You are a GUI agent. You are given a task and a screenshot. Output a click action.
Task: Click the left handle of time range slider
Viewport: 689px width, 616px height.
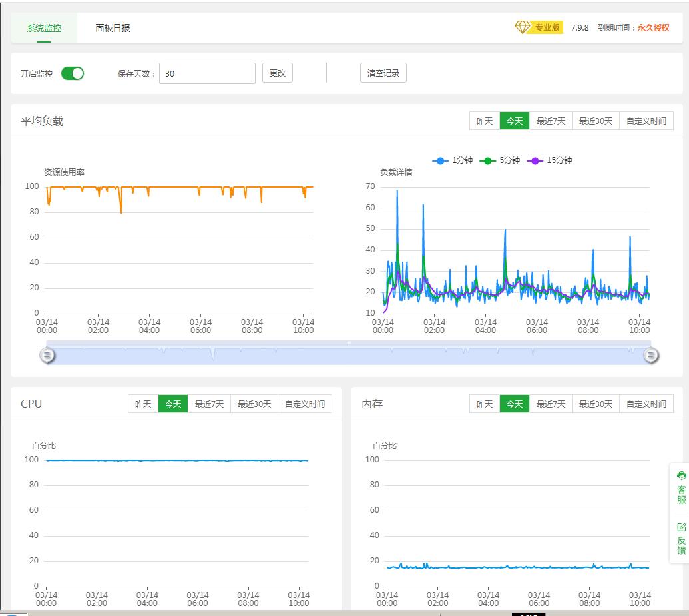47,355
